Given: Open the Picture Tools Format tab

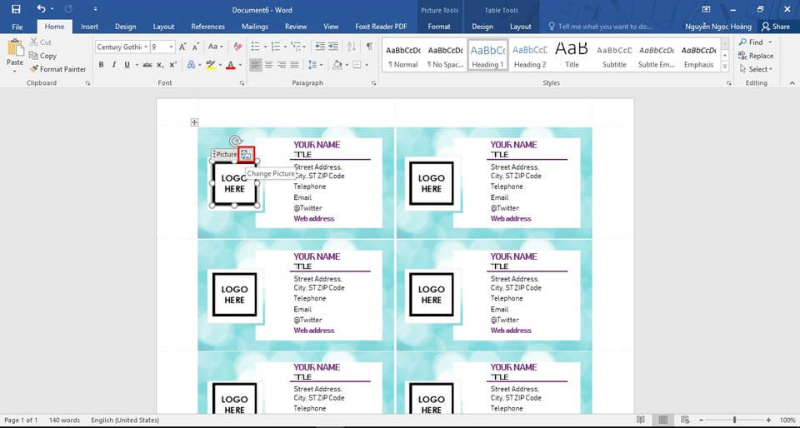Looking at the screenshot, I should [439, 27].
